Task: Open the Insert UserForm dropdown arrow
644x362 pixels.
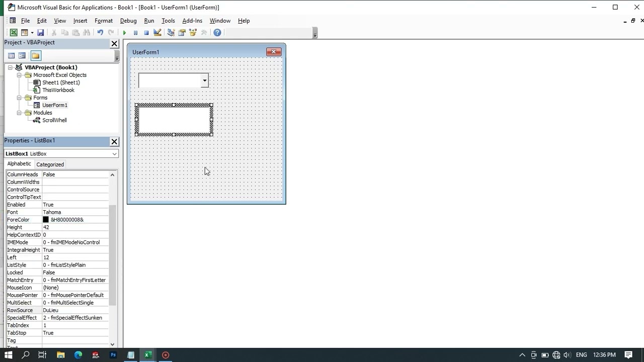Action: [x=32, y=33]
